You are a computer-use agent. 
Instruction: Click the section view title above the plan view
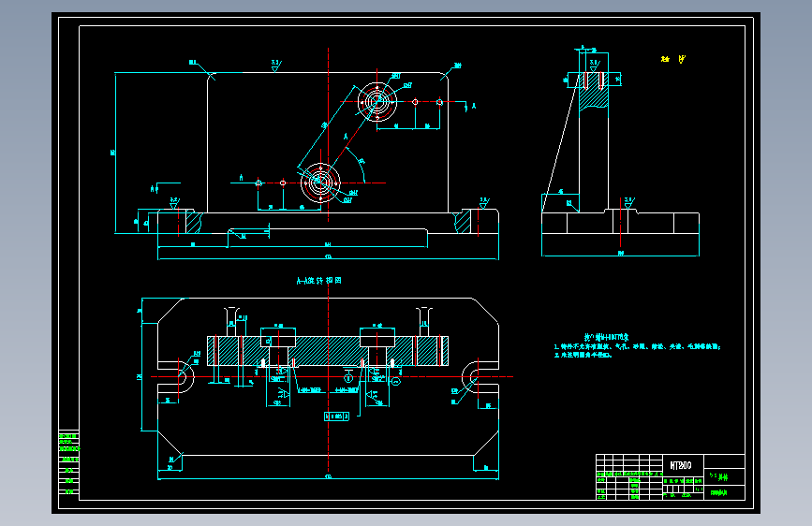(x=318, y=281)
